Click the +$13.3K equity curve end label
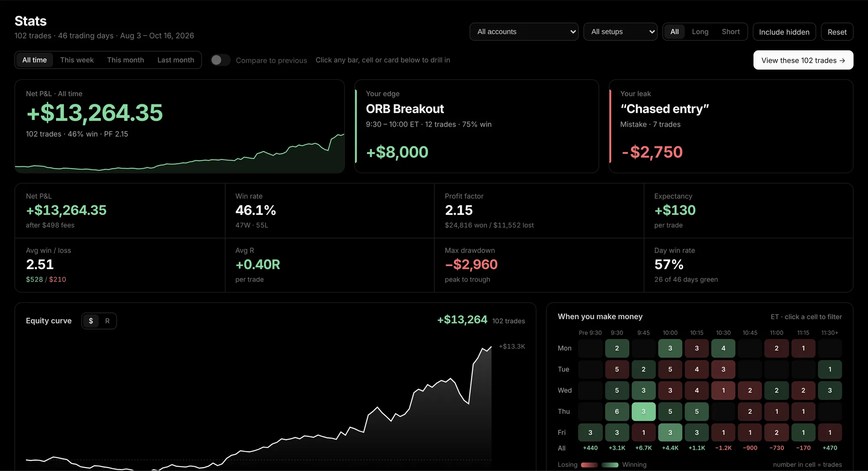Screen dimensions: 868x471 (512, 346)
